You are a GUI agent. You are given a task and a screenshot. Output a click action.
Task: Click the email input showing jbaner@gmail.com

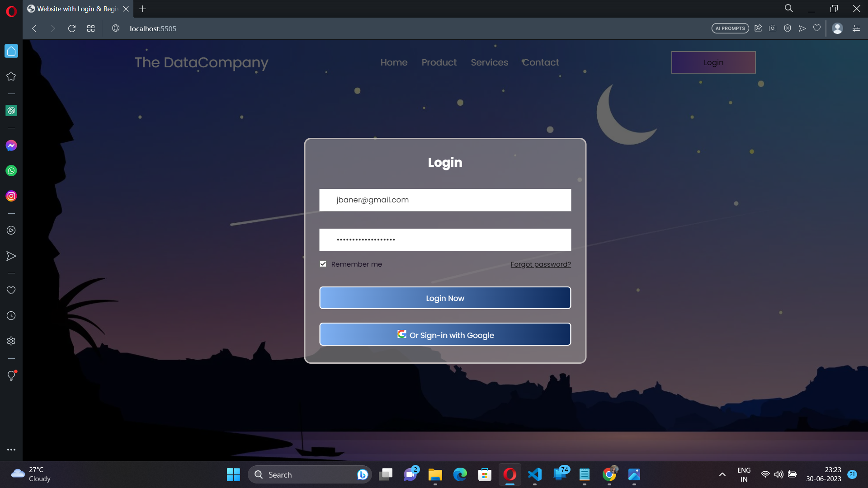445,200
